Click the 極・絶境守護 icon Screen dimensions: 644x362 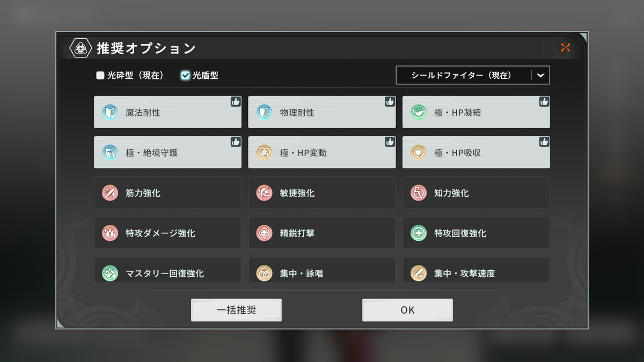(x=110, y=153)
